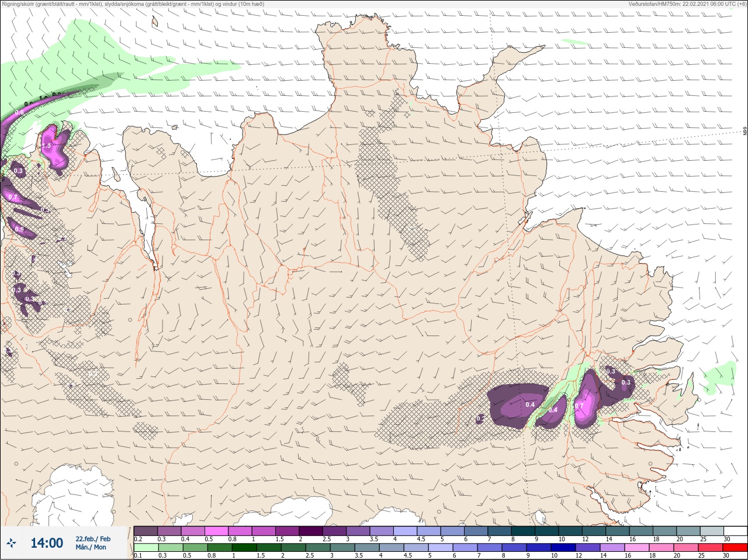Click the date text '22.feb./ Feb'
748x560 pixels.
(x=93, y=538)
